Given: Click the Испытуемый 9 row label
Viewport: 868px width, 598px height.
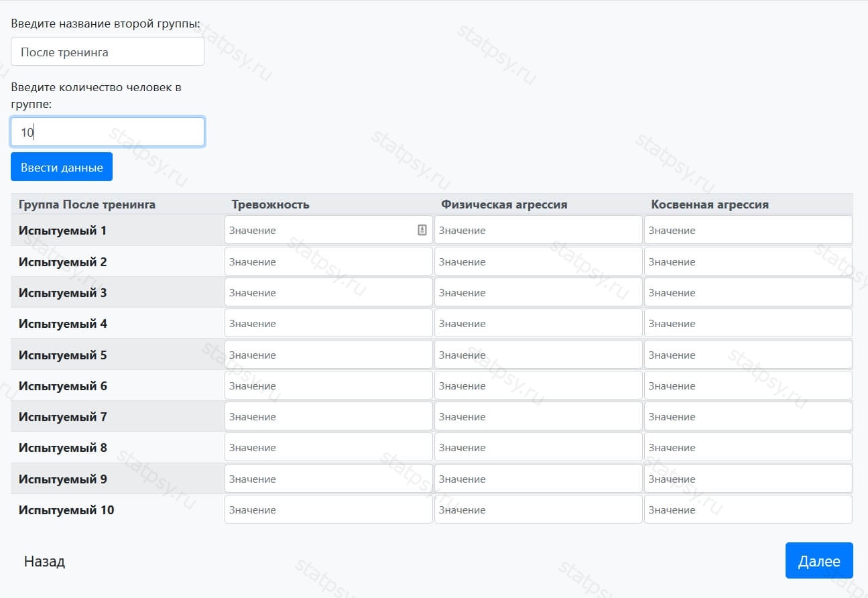Looking at the screenshot, I should [x=62, y=479].
